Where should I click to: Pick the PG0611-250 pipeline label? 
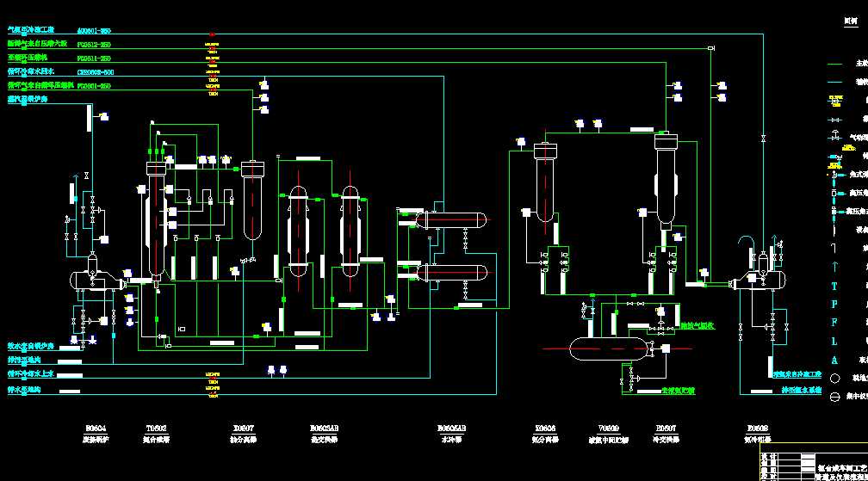94,58
